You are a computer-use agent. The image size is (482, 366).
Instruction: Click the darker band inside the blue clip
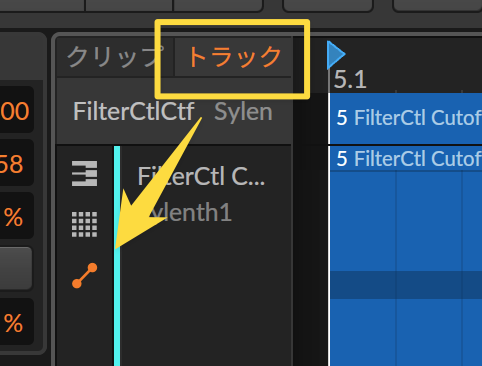click(x=406, y=285)
